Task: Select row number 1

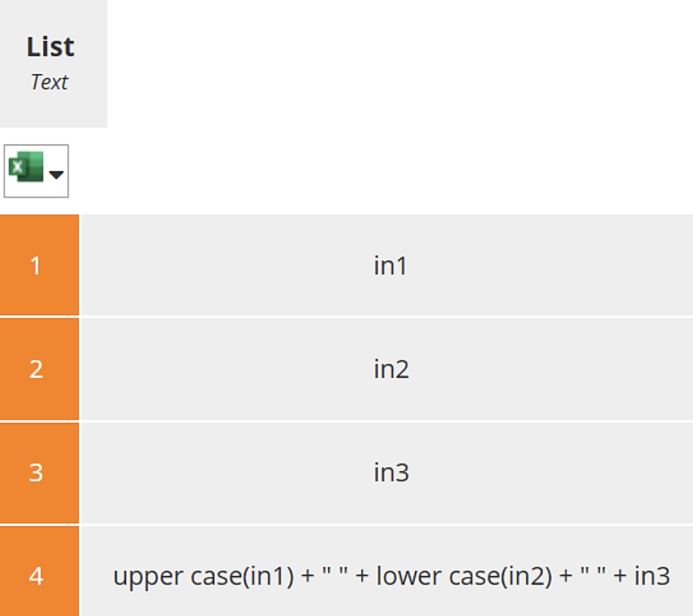Action: [37, 266]
